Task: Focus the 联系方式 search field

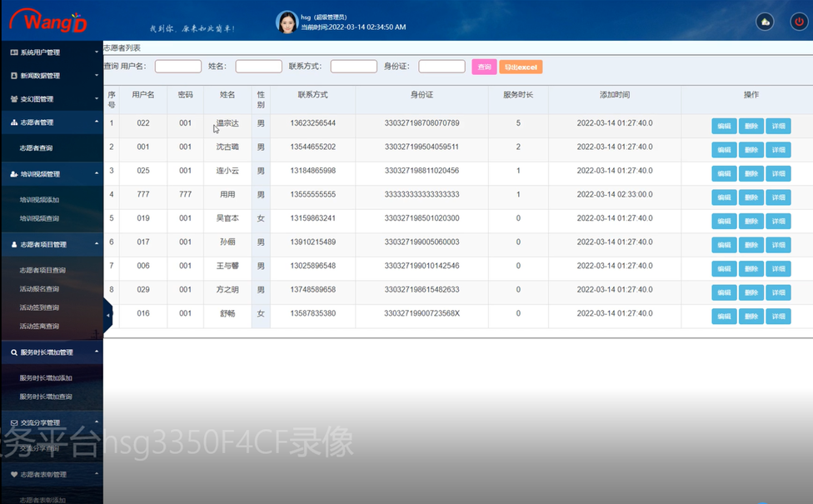Action: pos(354,67)
